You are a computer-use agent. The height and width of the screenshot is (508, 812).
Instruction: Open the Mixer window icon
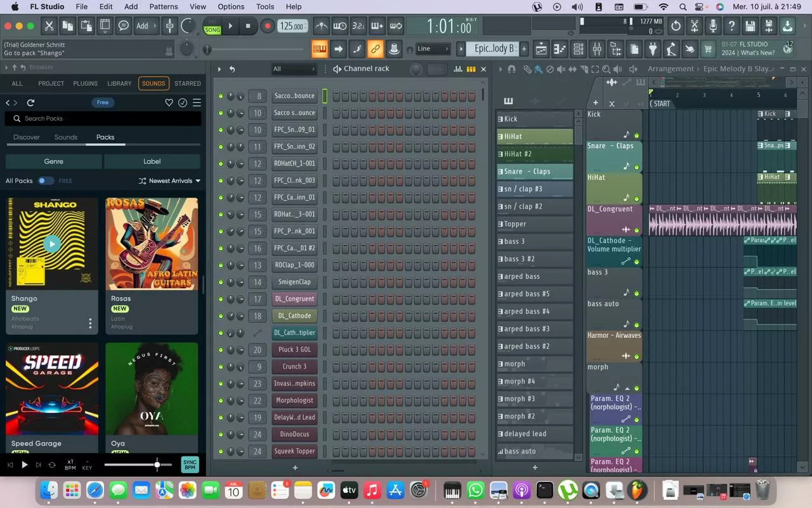[x=597, y=49]
